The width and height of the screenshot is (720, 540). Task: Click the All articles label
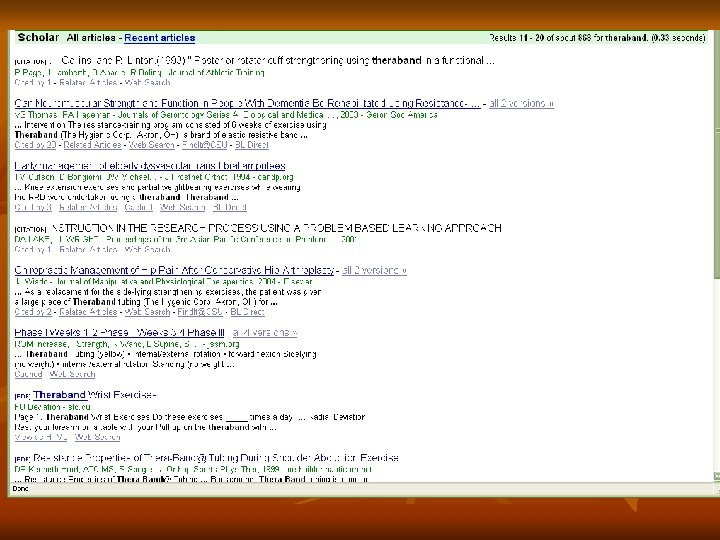click(91, 38)
